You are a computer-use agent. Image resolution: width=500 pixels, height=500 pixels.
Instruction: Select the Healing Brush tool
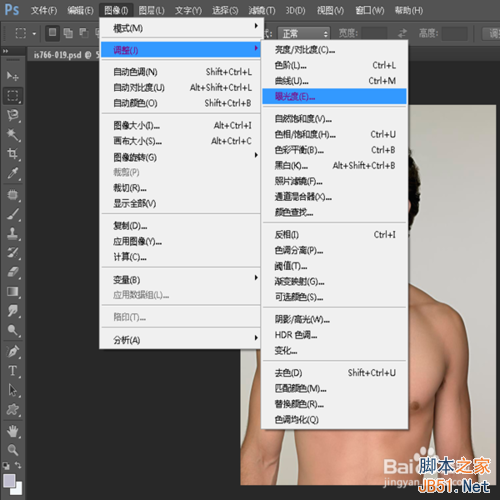13,195
